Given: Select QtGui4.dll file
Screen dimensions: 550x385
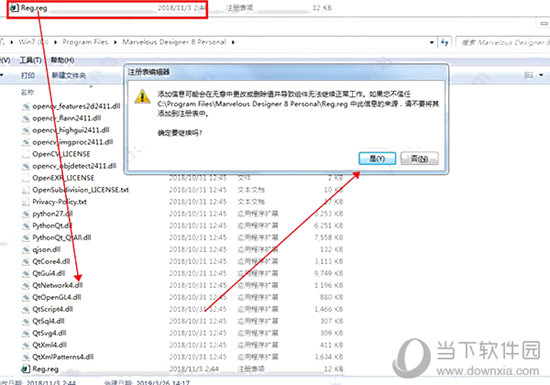Looking at the screenshot, I should coord(49,273).
